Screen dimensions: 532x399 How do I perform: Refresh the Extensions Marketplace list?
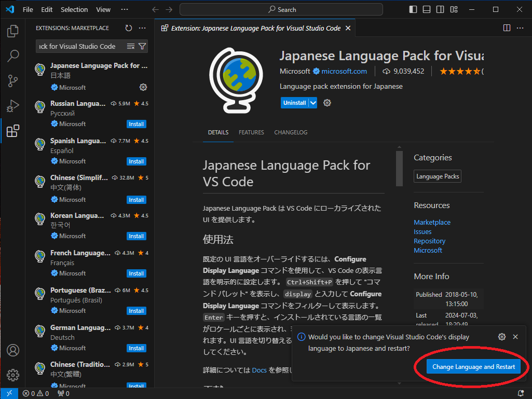coord(129,28)
